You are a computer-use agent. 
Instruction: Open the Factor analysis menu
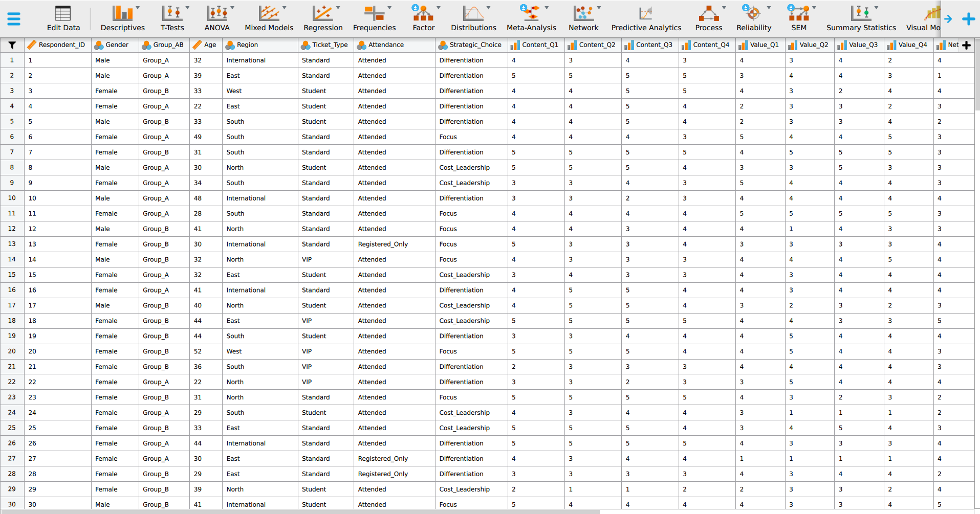(424, 19)
